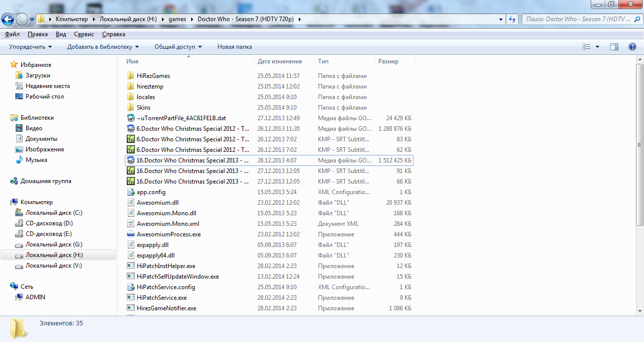644x342 pixels.
Task: Click the vertical scrollbar of the file list
Action: click(x=640, y=145)
